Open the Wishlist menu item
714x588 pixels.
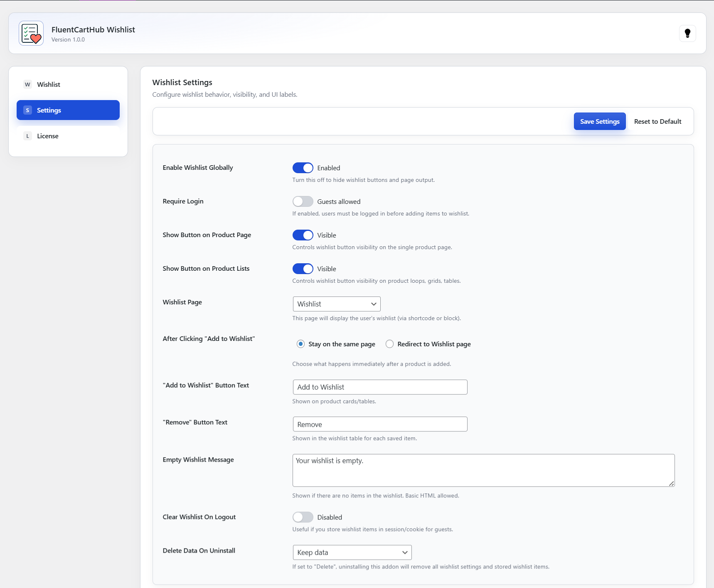[x=49, y=84]
